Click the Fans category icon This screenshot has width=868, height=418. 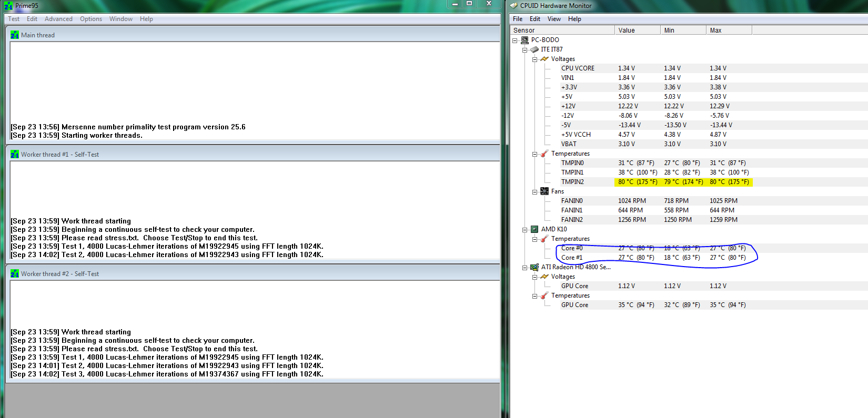pyautogui.click(x=544, y=191)
